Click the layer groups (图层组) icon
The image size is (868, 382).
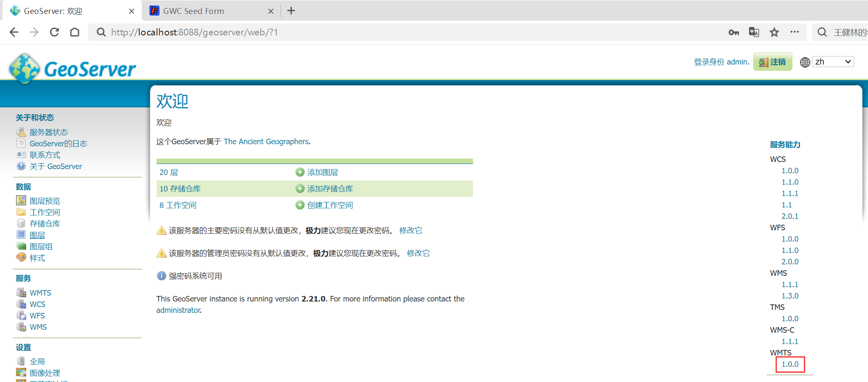click(21, 246)
